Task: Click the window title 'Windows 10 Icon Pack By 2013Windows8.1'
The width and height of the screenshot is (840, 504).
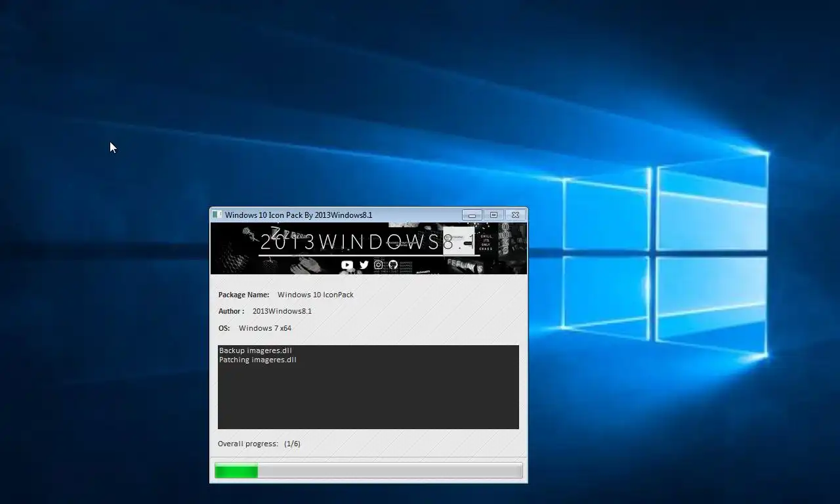Action: pyautogui.click(x=299, y=215)
